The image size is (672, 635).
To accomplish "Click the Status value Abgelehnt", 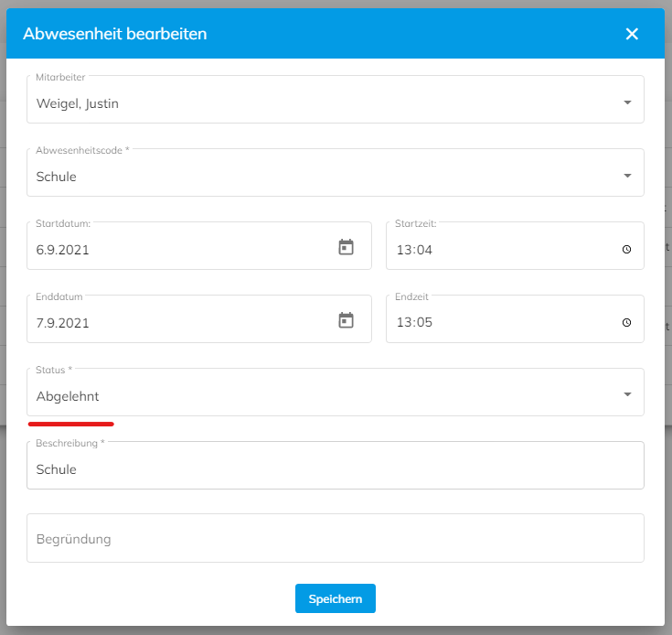I will [68, 396].
